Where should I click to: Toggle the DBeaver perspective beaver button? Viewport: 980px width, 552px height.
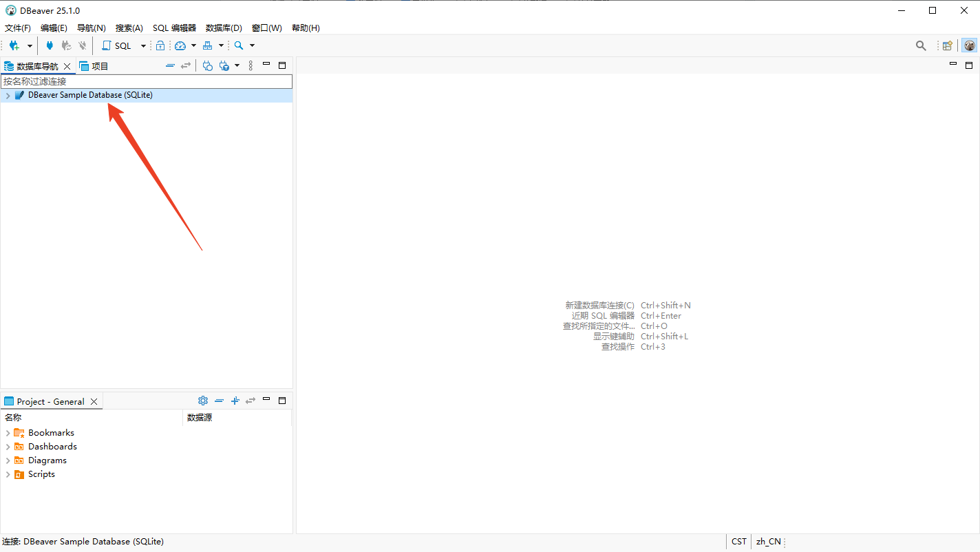tap(969, 45)
